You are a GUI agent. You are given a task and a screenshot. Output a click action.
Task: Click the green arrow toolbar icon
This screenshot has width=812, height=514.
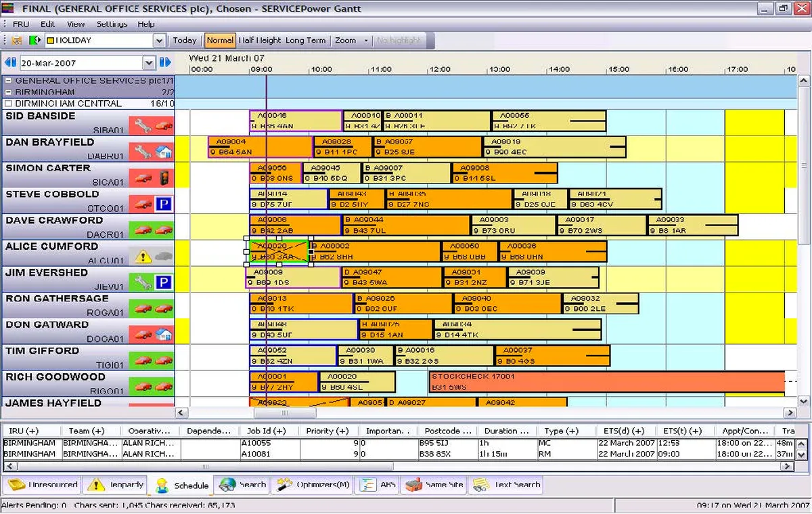35,41
